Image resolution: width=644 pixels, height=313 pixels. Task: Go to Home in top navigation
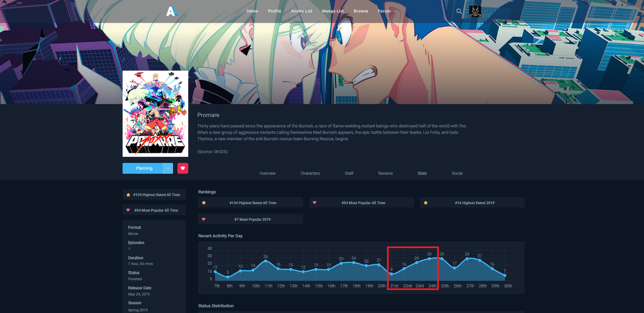tap(253, 11)
